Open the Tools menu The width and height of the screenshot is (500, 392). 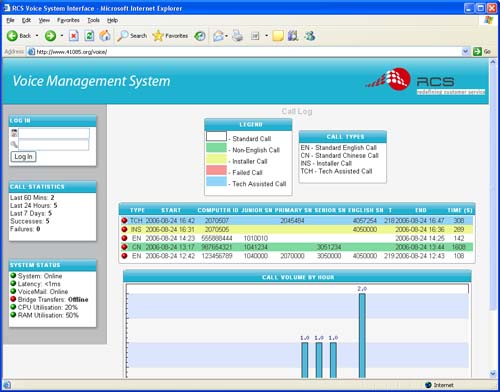tap(93, 20)
